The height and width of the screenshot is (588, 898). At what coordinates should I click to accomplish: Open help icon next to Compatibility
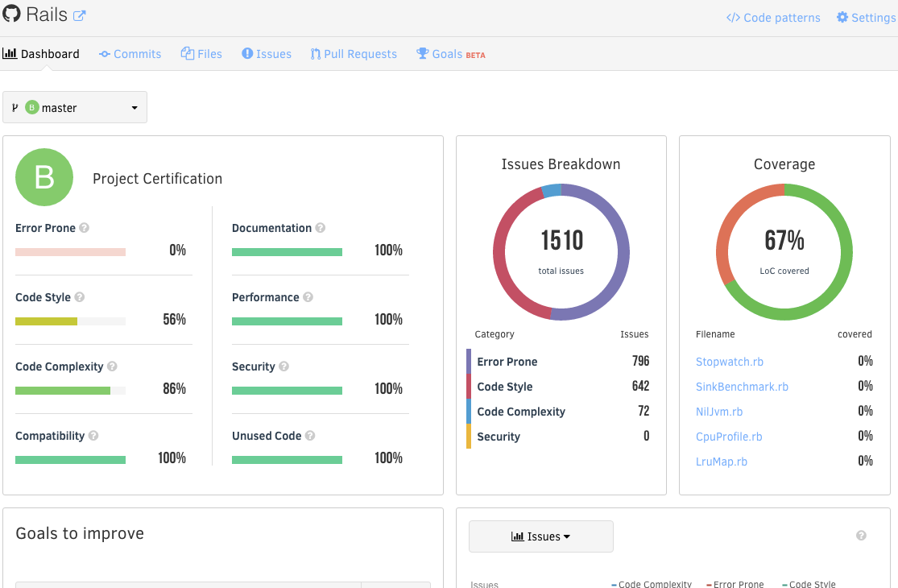[x=93, y=436]
